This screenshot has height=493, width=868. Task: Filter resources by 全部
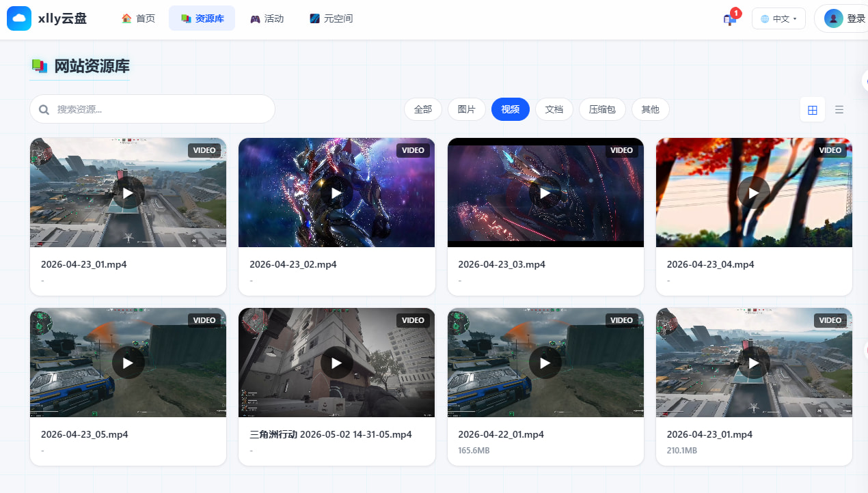[423, 109]
